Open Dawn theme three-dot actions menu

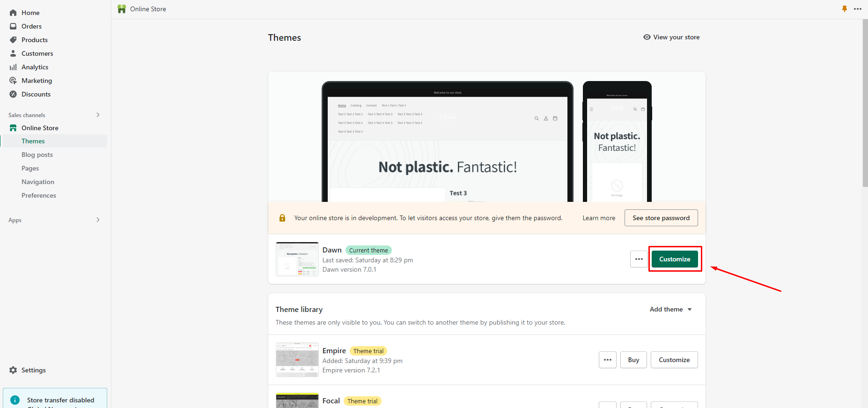[x=639, y=259]
